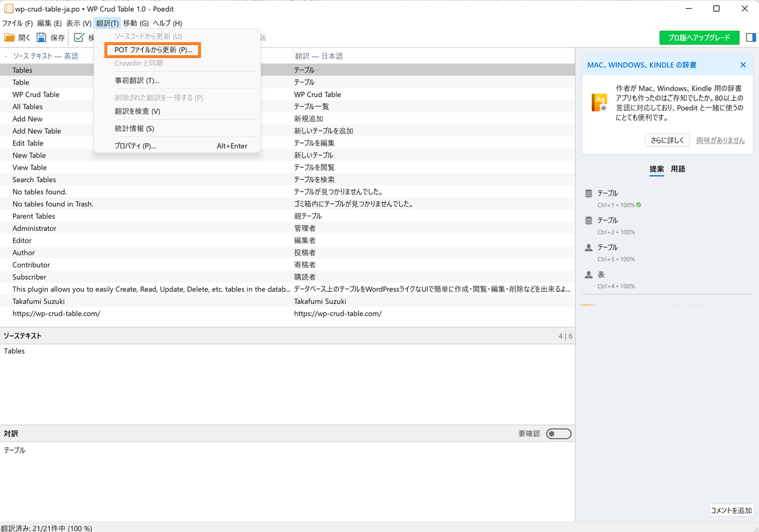Screen dimensions: 759x532
Task: Click the Save floppy disk icon
Action: click(42, 38)
